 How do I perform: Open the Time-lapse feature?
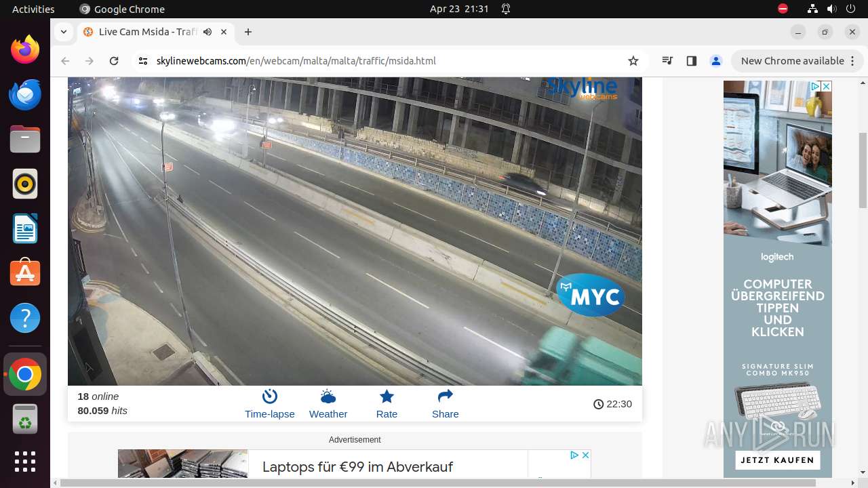270,405
